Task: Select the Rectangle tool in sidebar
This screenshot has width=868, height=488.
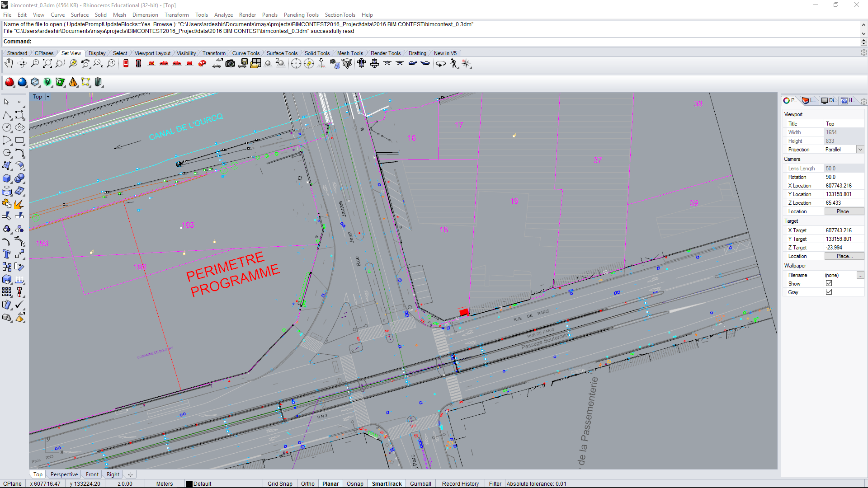Action: 19,141
